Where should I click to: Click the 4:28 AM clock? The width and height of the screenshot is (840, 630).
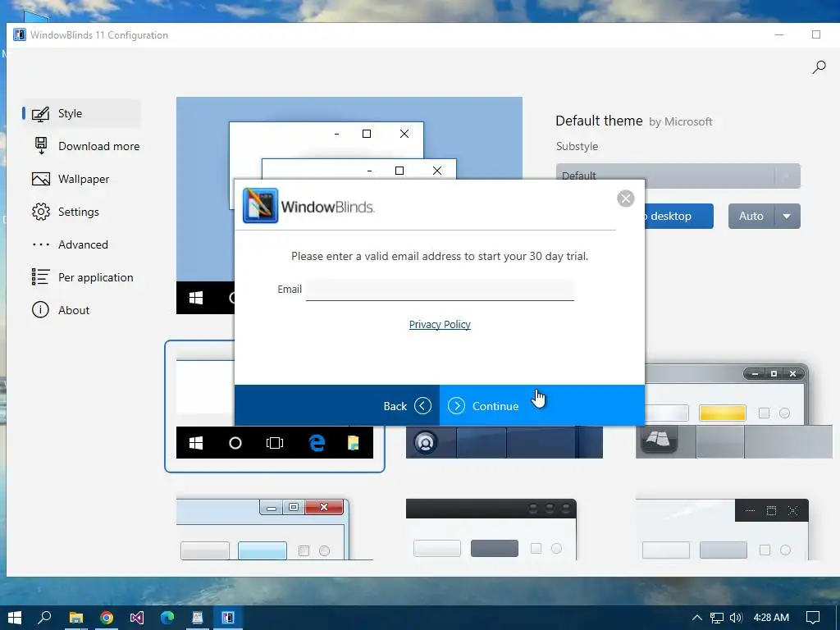coord(771,618)
